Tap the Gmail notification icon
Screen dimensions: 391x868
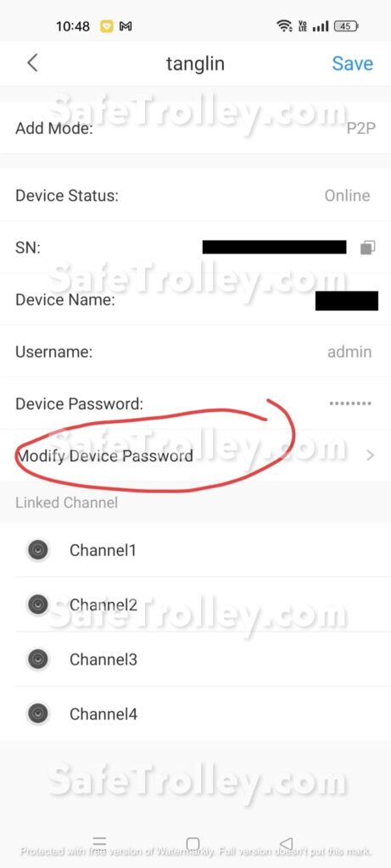(x=126, y=26)
